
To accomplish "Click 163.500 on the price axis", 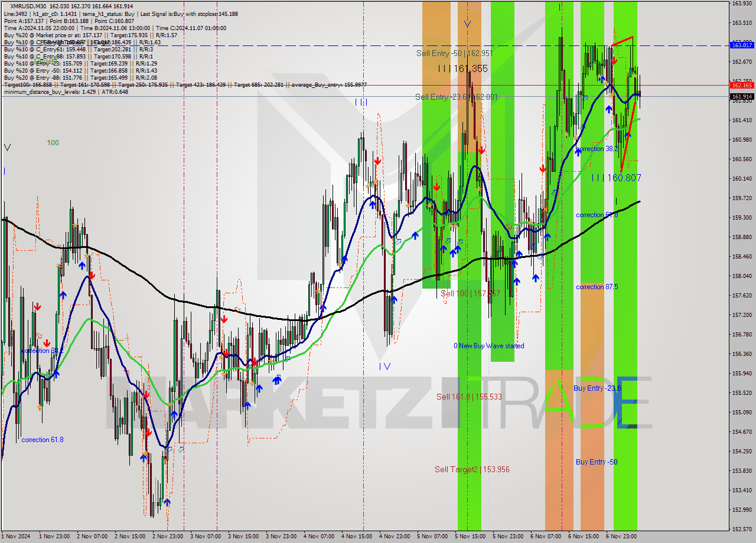I will [742, 23].
